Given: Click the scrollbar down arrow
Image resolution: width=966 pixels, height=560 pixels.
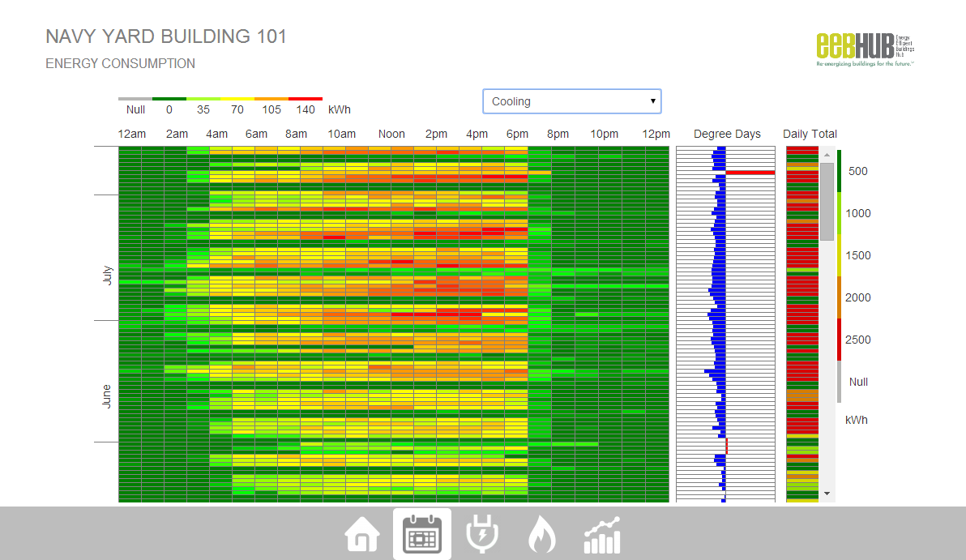Looking at the screenshot, I should tap(827, 494).
